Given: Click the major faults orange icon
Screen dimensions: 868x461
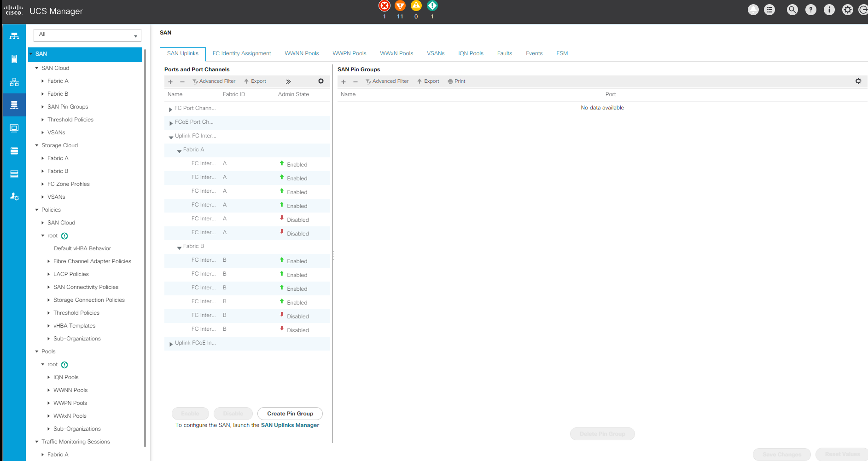Looking at the screenshot, I should click(x=400, y=6).
